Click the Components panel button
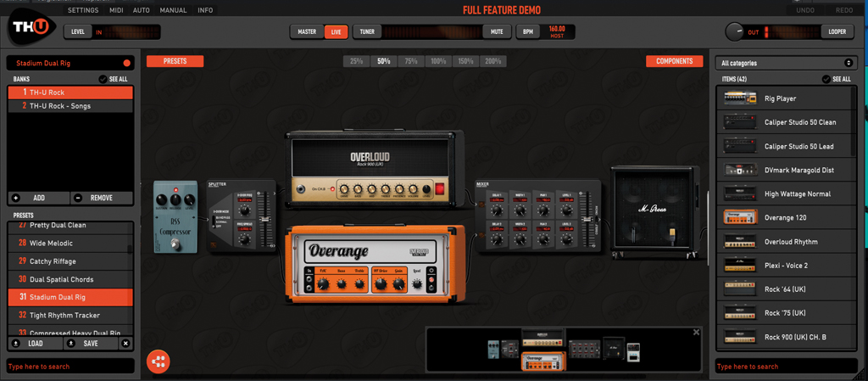Viewport: 868px width, 381px height. coord(674,61)
